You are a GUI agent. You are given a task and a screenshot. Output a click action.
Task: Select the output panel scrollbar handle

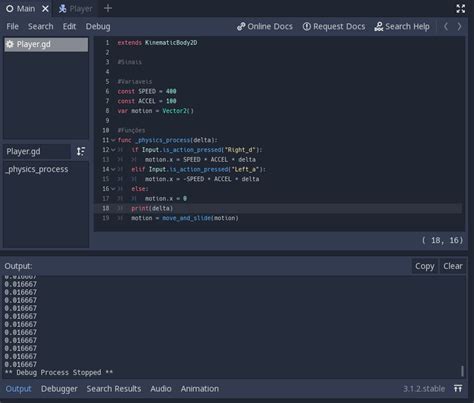click(x=462, y=371)
